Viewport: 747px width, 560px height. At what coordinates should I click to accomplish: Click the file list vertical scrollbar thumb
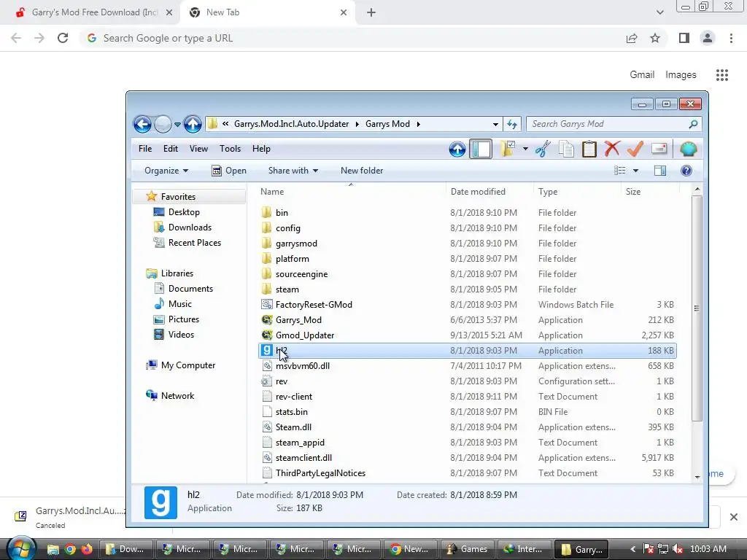tap(697, 308)
